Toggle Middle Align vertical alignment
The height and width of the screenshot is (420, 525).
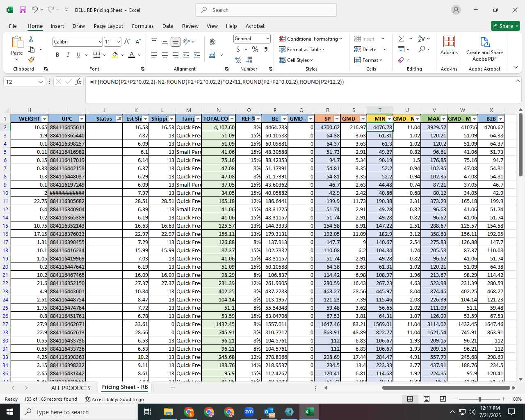click(165, 42)
